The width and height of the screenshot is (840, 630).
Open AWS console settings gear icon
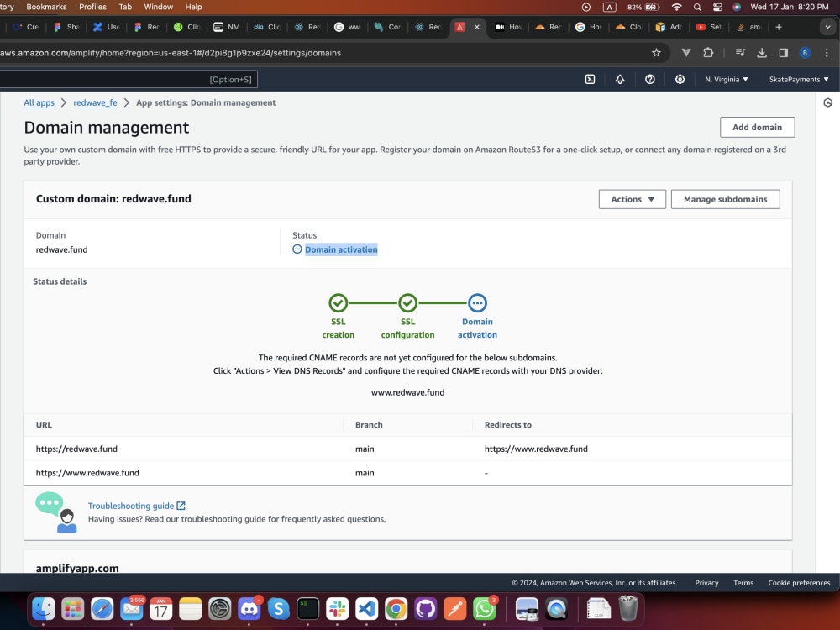[680, 79]
